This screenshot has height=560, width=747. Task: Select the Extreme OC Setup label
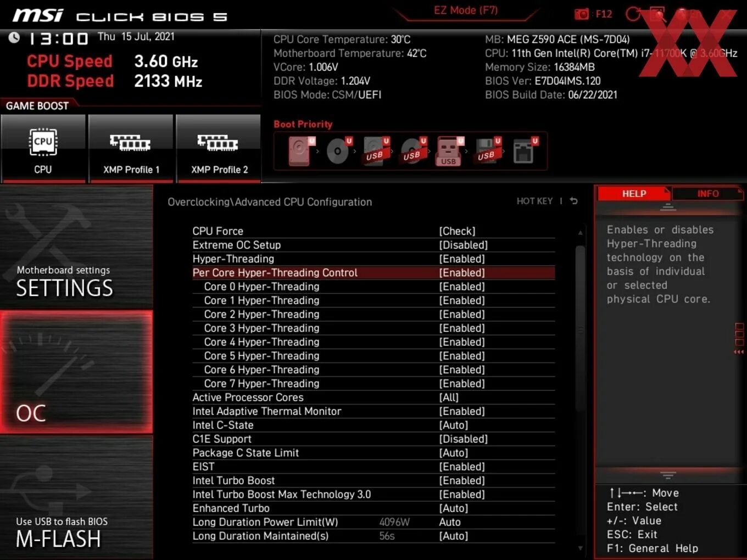pyautogui.click(x=236, y=245)
